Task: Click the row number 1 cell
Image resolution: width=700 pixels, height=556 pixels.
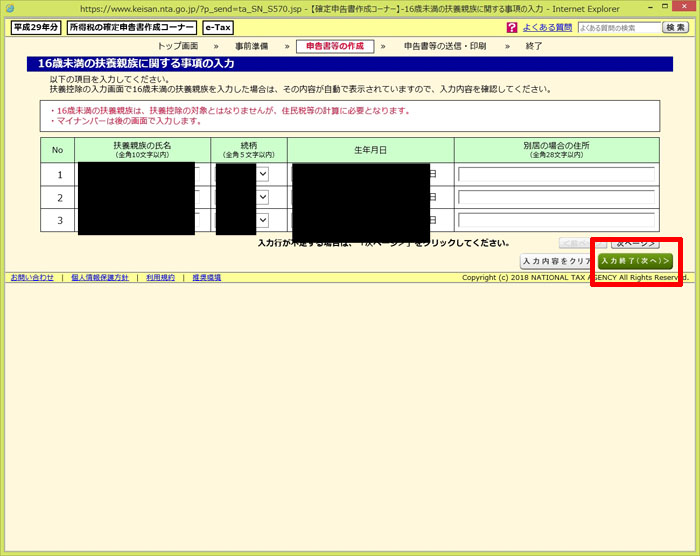Action: coord(60,175)
